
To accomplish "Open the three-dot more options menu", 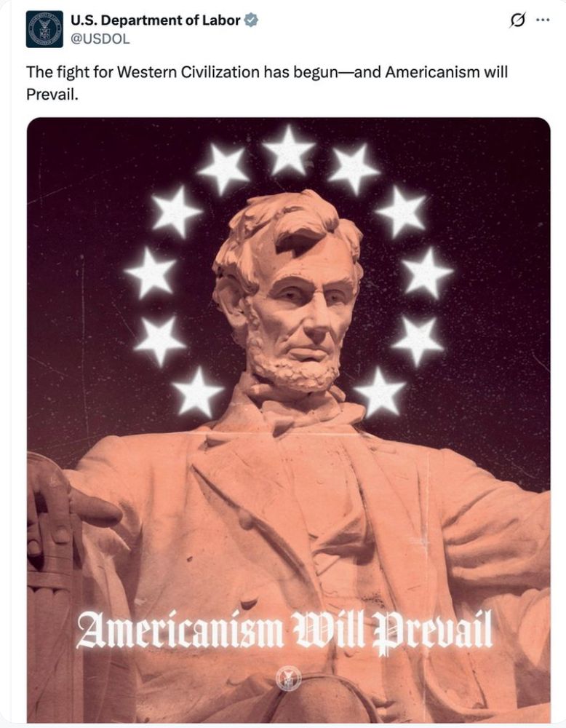I will coord(542,20).
